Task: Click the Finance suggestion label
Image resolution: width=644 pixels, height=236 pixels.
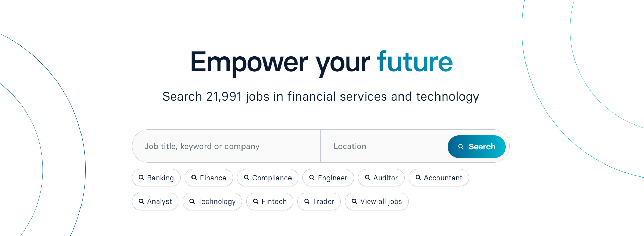Action: (213, 178)
